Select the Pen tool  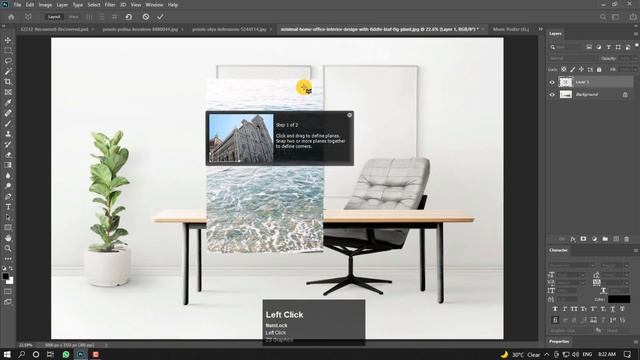coord(8,196)
